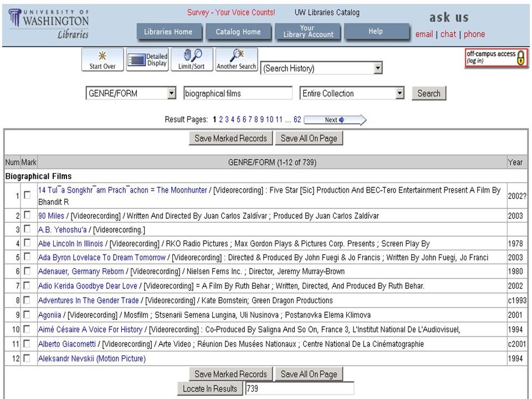The image size is (532, 399).
Task: Open Your Library Account tab
Action: tap(308, 32)
